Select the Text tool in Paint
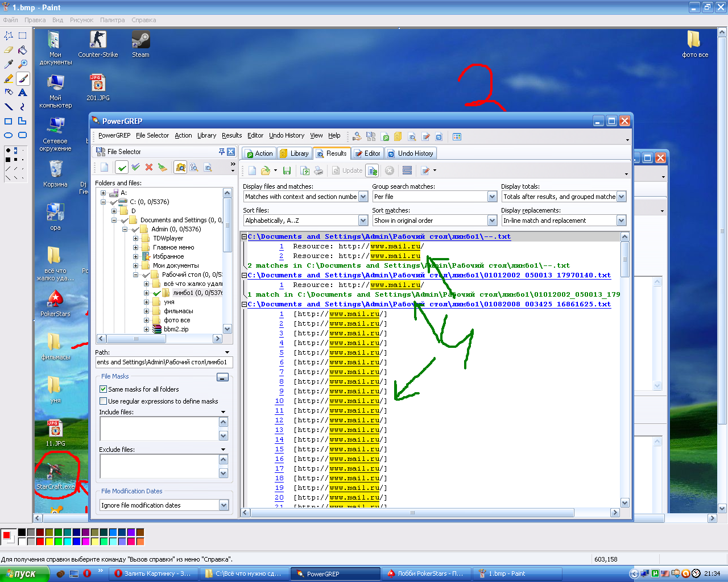 pyautogui.click(x=23, y=92)
